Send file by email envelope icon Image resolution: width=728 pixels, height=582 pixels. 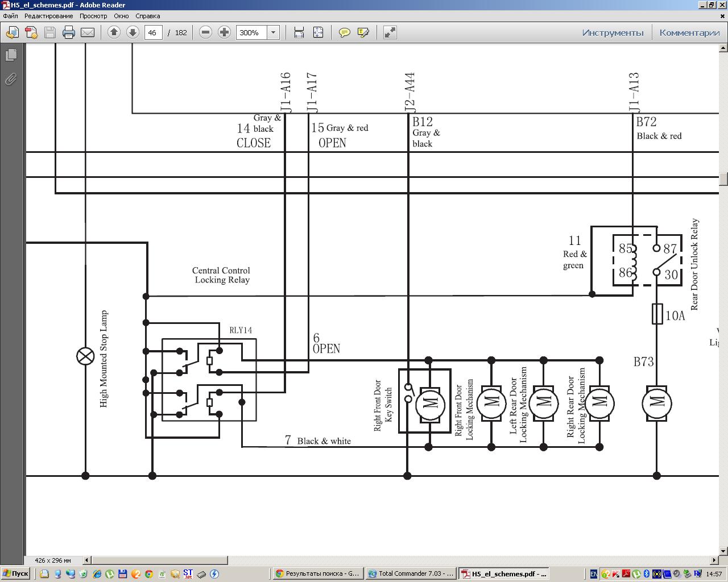tap(88, 32)
